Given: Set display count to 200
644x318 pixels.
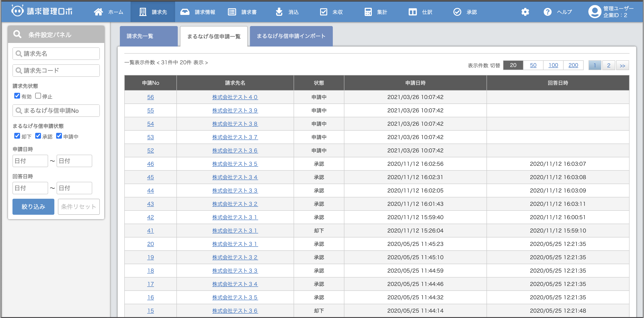Looking at the screenshot, I should point(573,65).
